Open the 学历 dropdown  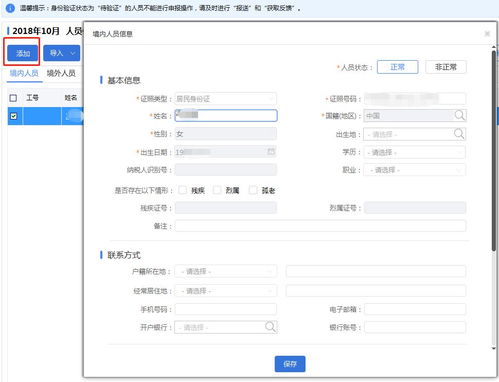[415, 152]
